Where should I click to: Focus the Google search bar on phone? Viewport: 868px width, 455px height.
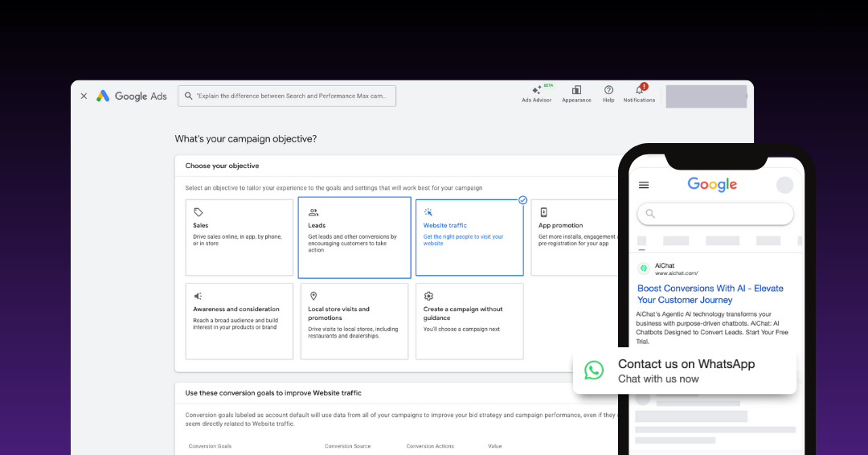coord(715,214)
